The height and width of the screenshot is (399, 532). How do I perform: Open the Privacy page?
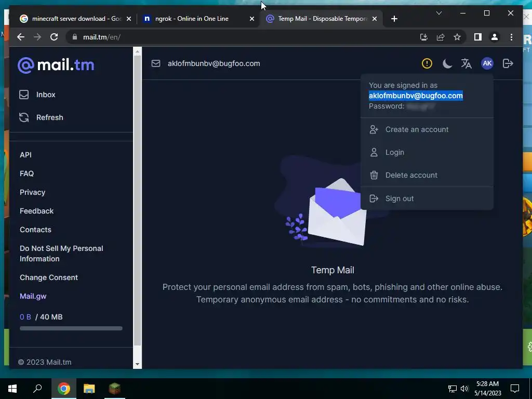coord(32,192)
